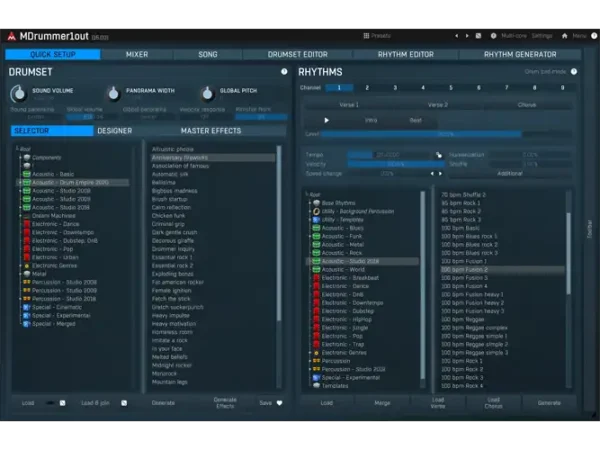Click the Utility - Background Percussion icon
The height and width of the screenshot is (450, 600).
316,211
